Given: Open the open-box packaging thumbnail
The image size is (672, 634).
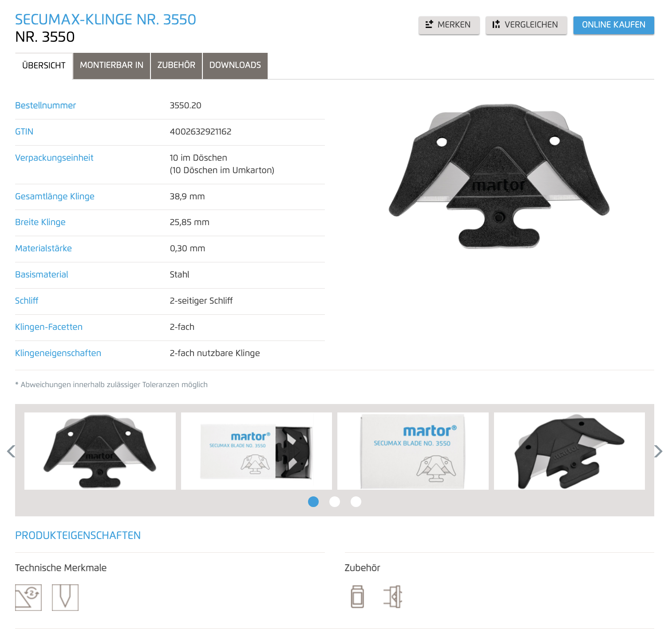Looking at the screenshot, I should (x=257, y=451).
